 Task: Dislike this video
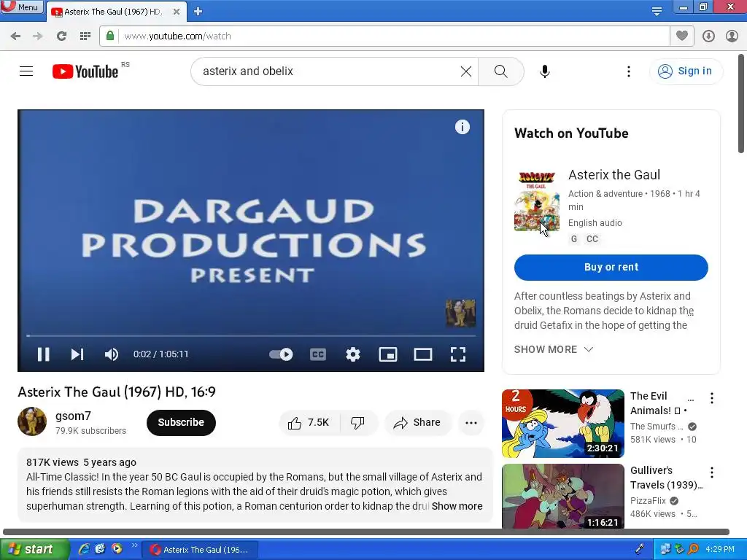click(x=357, y=422)
